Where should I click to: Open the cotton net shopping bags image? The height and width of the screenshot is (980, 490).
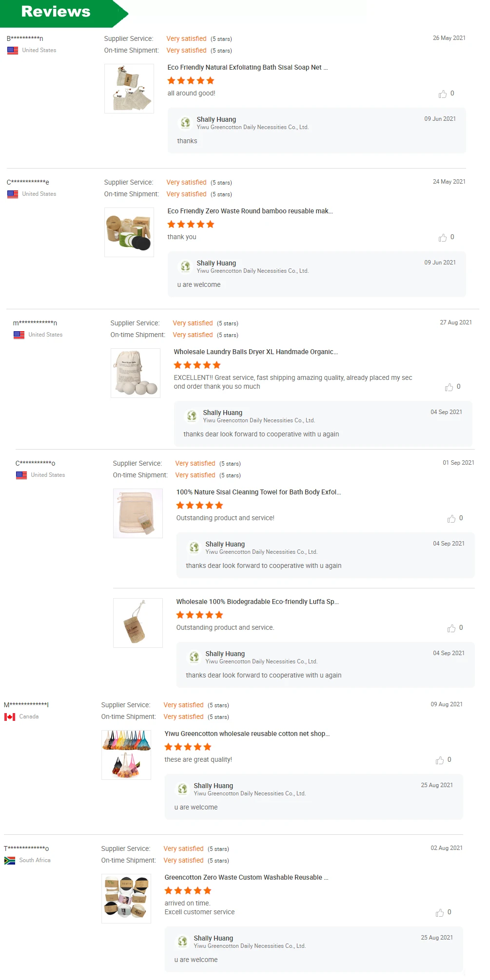click(x=126, y=755)
